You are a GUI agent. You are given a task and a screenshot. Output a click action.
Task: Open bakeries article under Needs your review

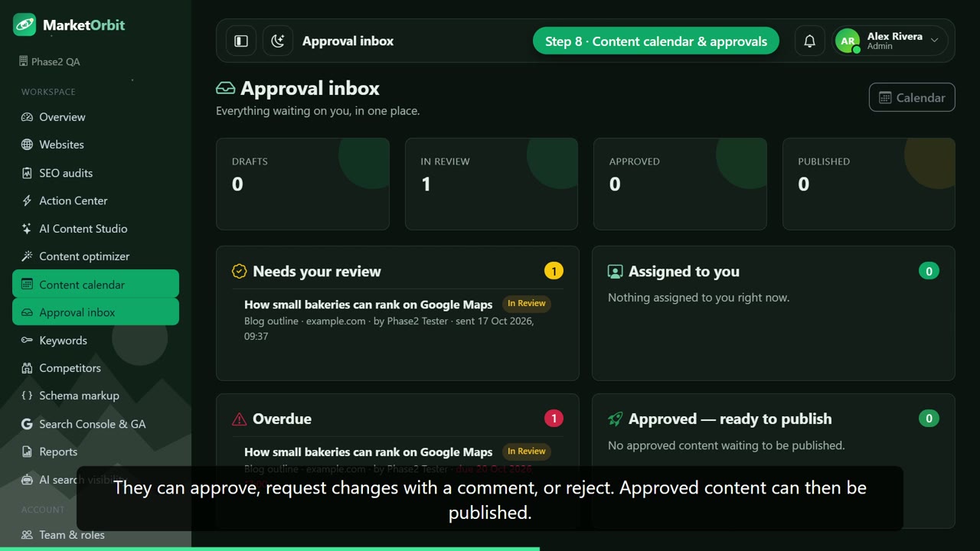[368, 305]
